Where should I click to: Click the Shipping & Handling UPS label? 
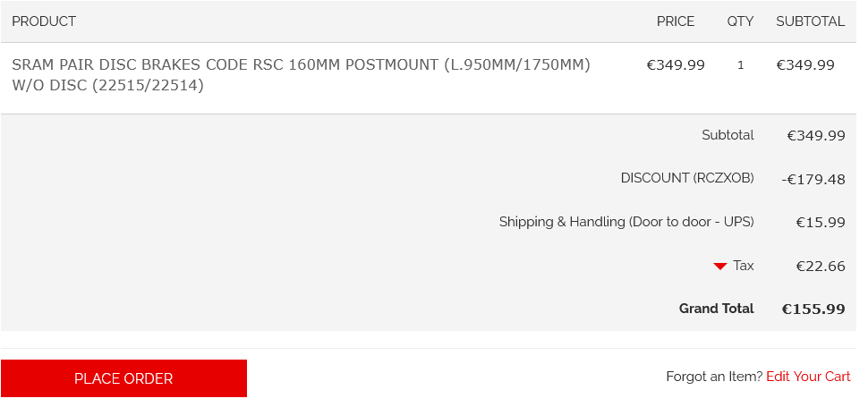(x=626, y=222)
